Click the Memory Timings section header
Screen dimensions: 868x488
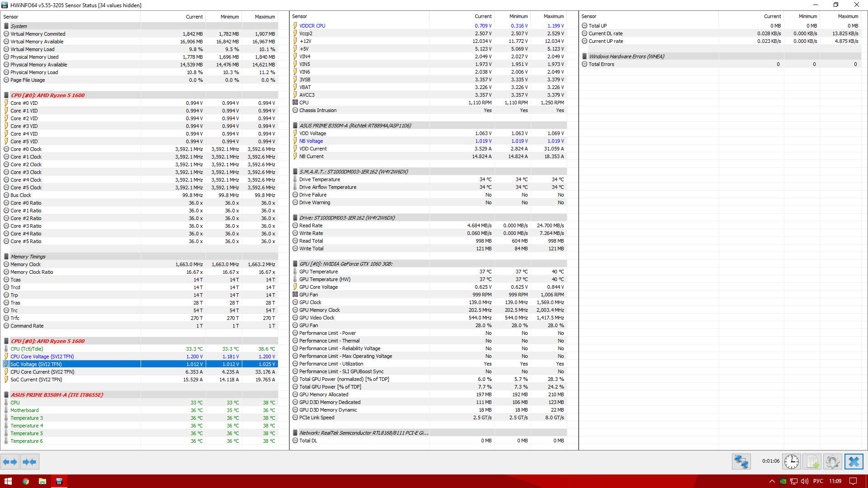tap(28, 257)
